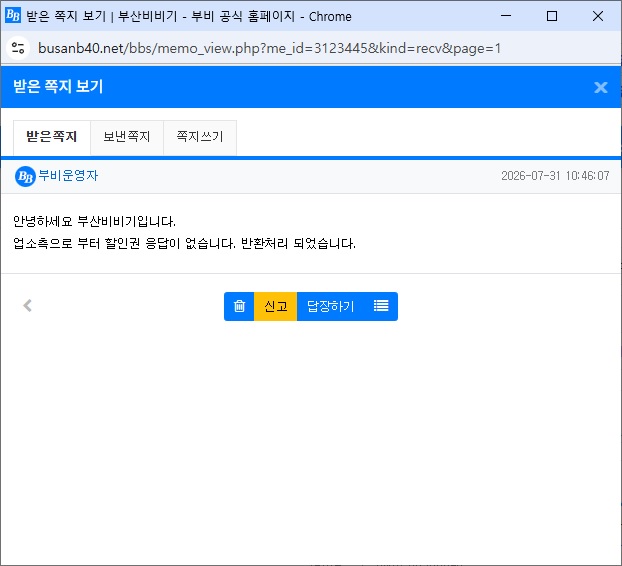Minimize the Chrome window

tap(506, 16)
